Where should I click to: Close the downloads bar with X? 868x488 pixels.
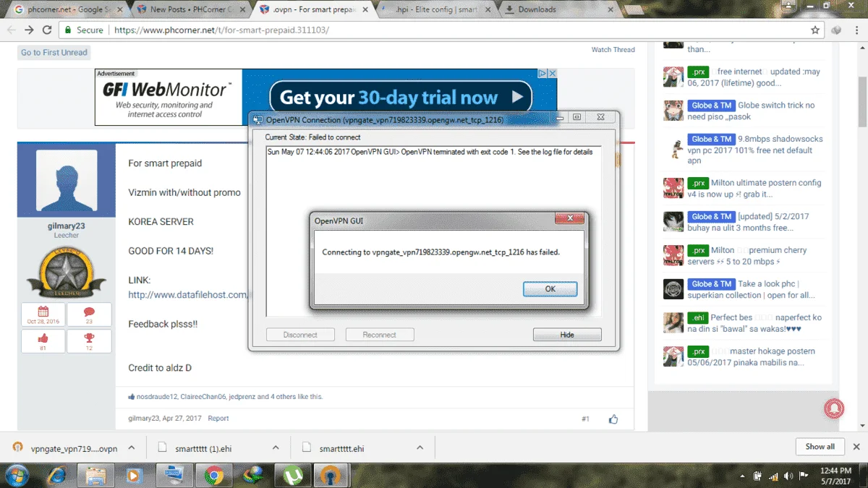coord(857,447)
